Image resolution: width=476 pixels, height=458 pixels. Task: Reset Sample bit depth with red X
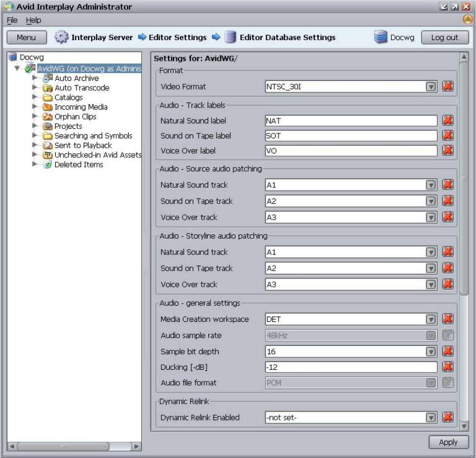[448, 351]
